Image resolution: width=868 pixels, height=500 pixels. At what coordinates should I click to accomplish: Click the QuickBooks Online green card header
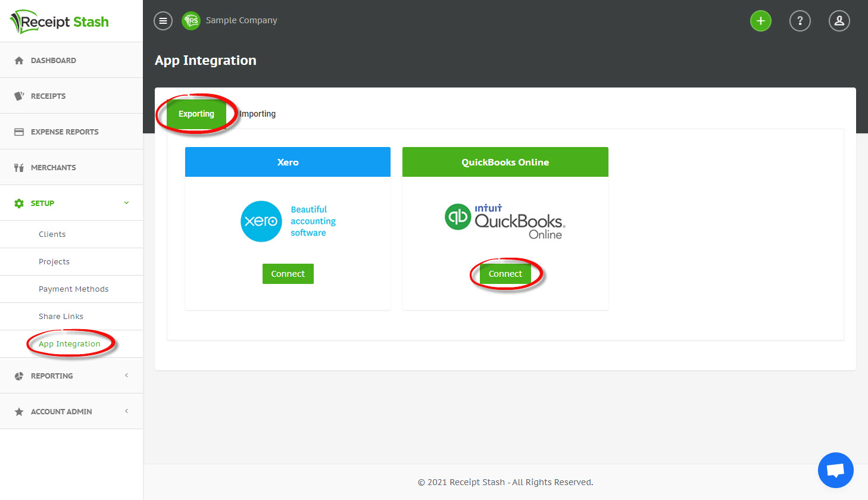tap(505, 162)
